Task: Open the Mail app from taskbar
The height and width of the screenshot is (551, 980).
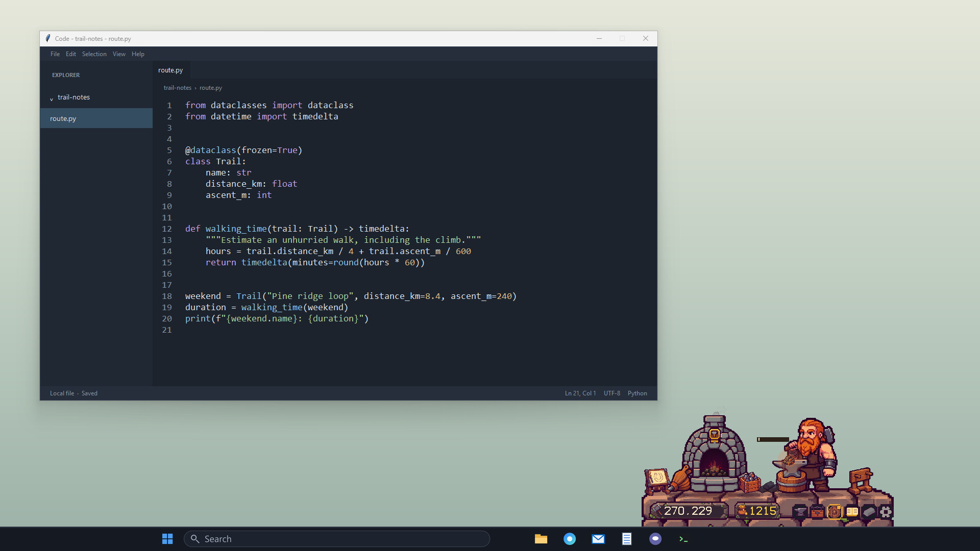Action: point(598,539)
